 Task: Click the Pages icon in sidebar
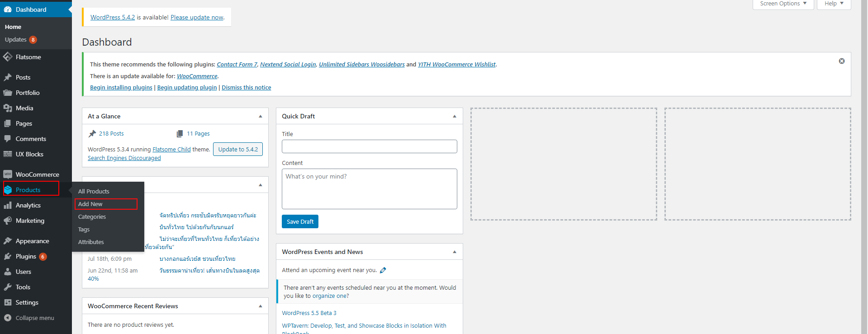click(x=8, y=123)
